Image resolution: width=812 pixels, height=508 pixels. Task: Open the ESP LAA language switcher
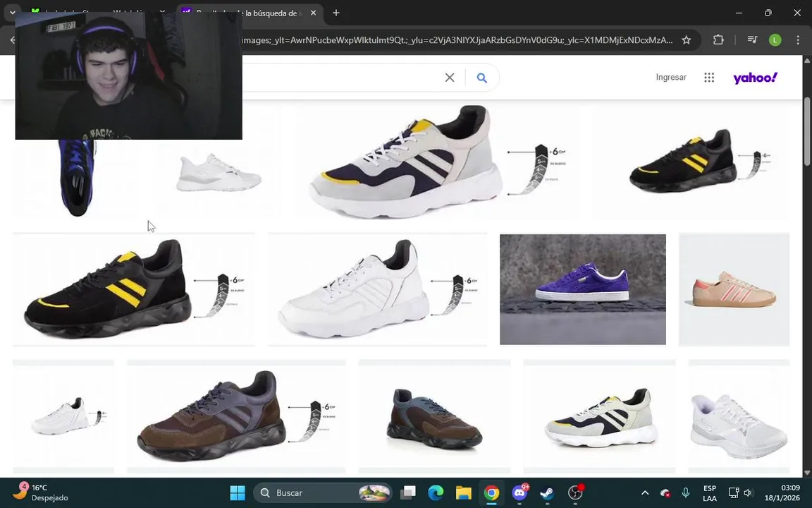[710, 493]
